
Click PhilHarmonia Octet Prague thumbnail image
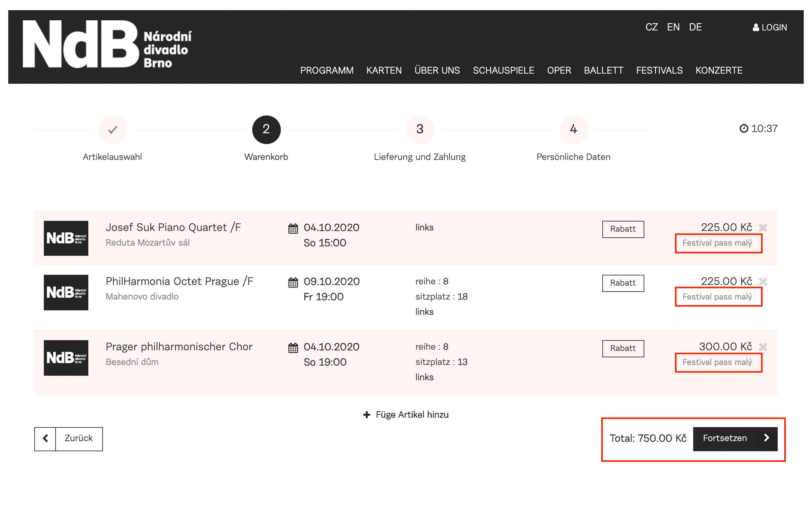pyautogui.click(x=66, y=293)
